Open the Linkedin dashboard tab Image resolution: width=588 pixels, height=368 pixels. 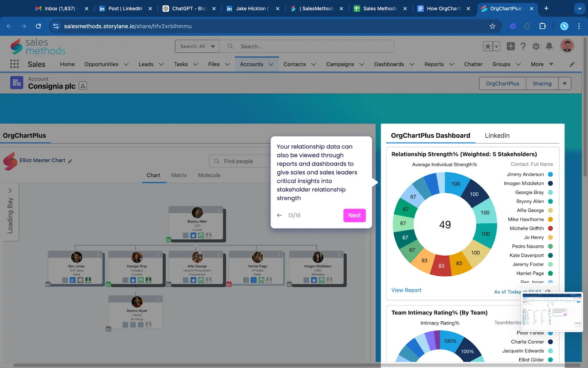tap(497, 135)
